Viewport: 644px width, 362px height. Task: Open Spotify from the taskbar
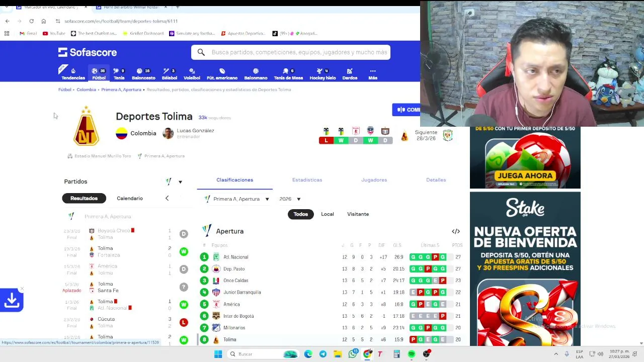click(x=412, y=354)
